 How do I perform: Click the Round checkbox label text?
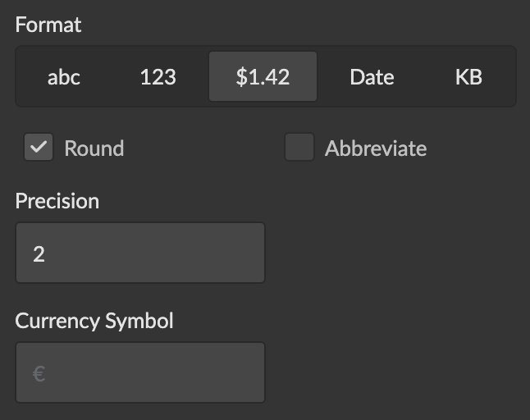pyautogui.click(x=94, y=148)
